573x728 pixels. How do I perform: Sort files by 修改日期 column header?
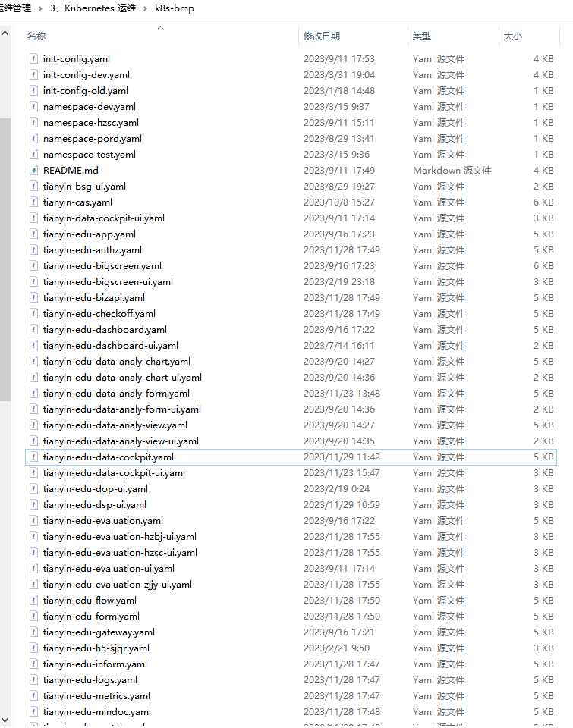[x=322, y=36]
